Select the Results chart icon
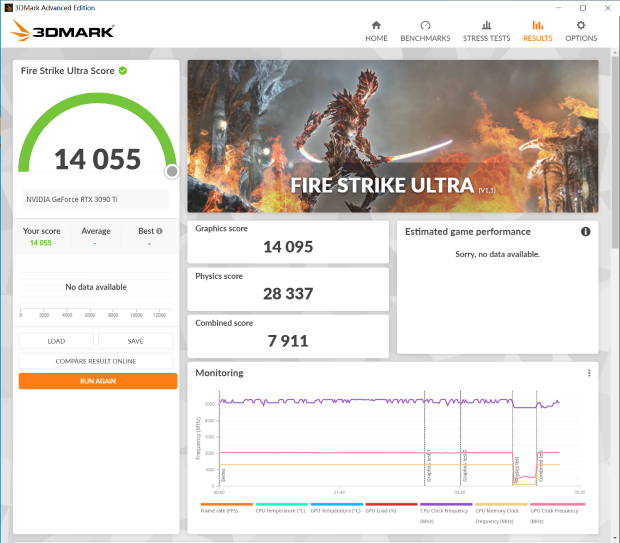The image size is (620, 543). click(537, 25)
